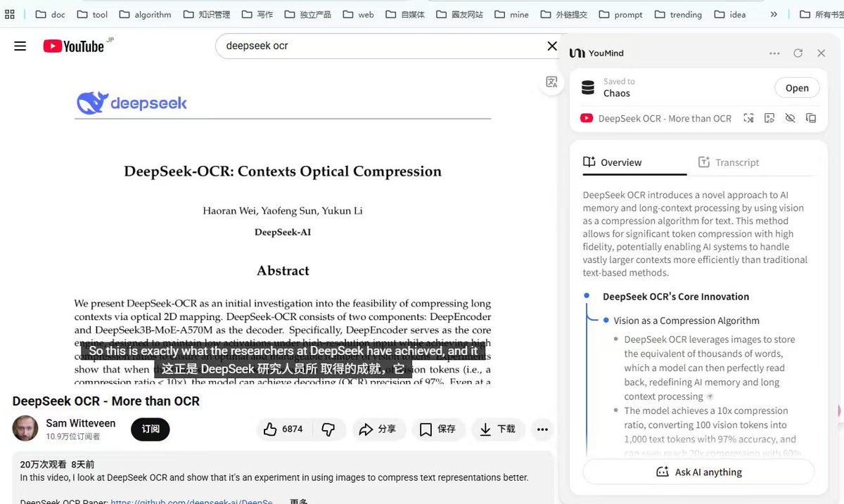Open the 'algorithm' bookmarks folder
The width and height of the screenshot is (844, 504).
tap(146, 14)
